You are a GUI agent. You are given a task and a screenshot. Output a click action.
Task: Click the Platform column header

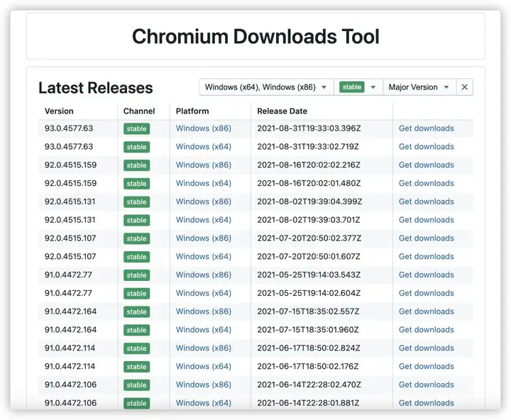click(192, 111)
